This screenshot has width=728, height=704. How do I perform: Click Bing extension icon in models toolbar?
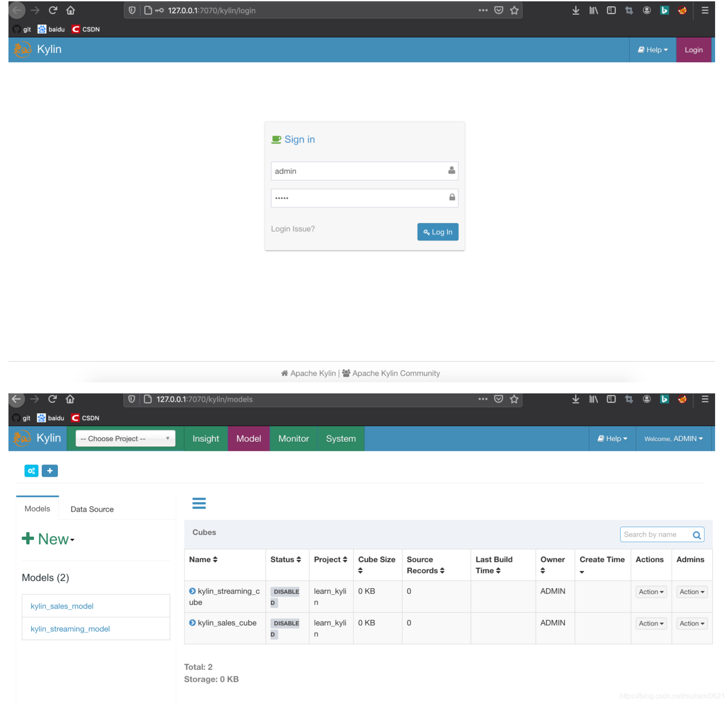[x=664, y=399]
